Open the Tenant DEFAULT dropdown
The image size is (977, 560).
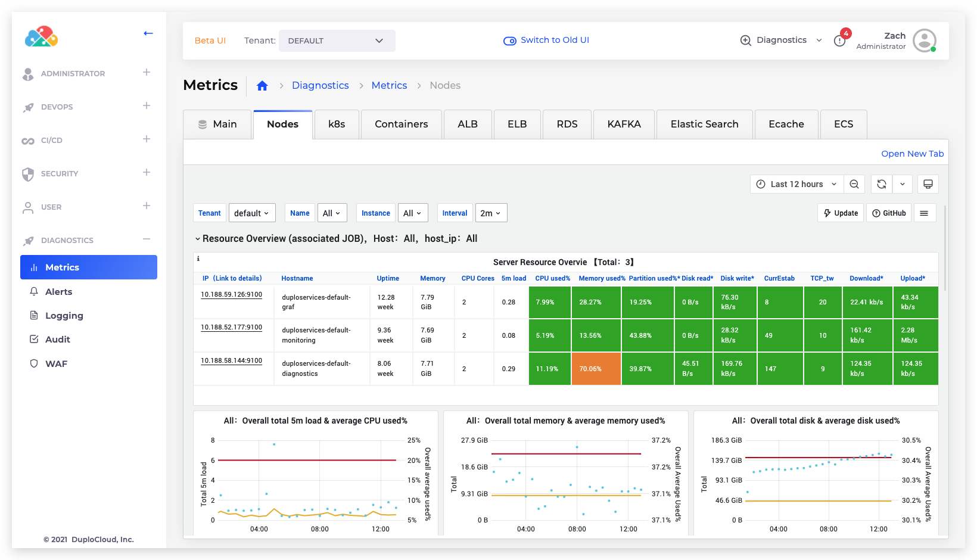337,41
